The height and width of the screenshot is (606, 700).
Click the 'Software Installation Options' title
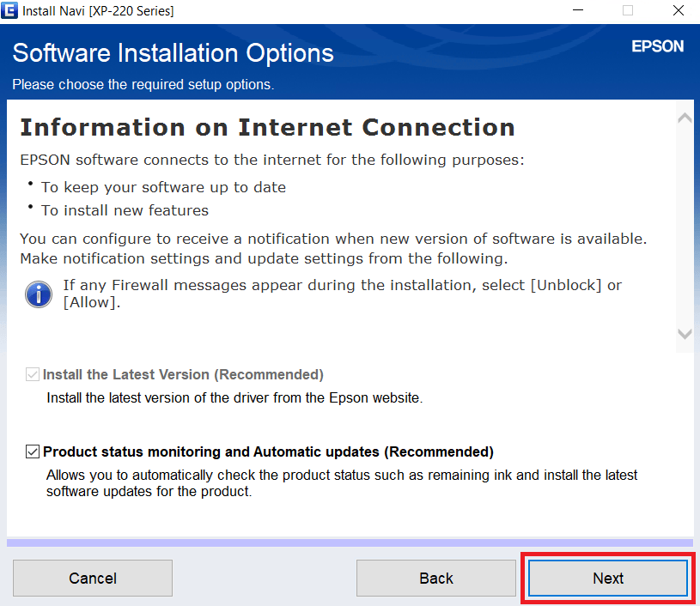click(173, 53)
